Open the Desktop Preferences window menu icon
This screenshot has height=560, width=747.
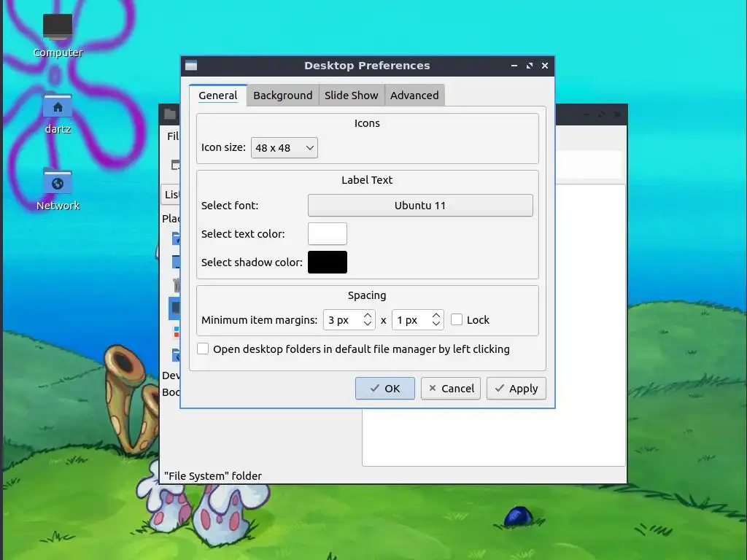(191, 66)
